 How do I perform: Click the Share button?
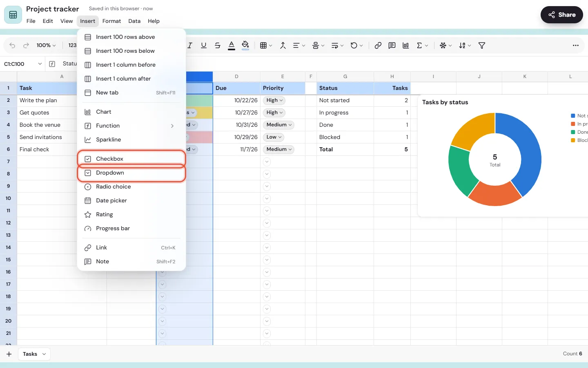tap(562, 15)
